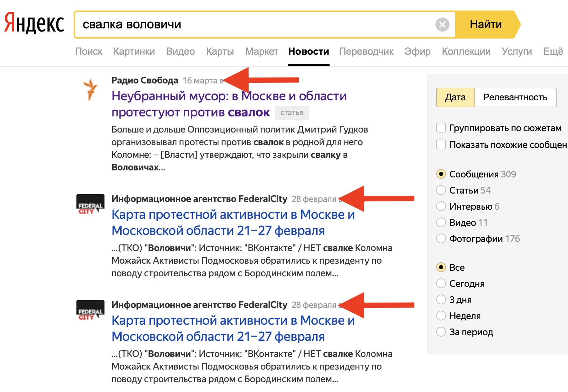Open the Радио Свобода source name
568x392 pixels.
pos(145,80)
